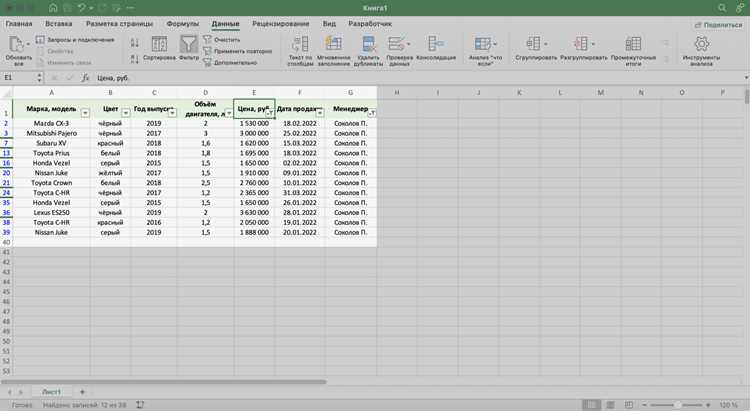
Task: Select row header 13
Action: pos(6,153)
